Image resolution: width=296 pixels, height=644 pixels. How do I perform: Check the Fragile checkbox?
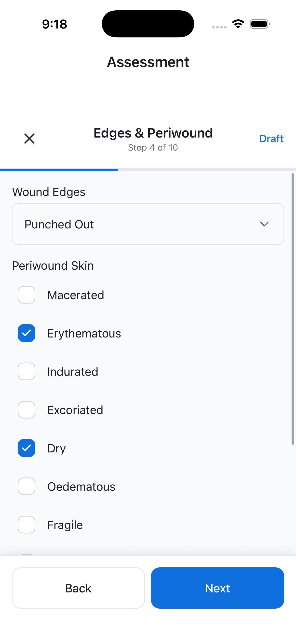(x=27, y=524)
